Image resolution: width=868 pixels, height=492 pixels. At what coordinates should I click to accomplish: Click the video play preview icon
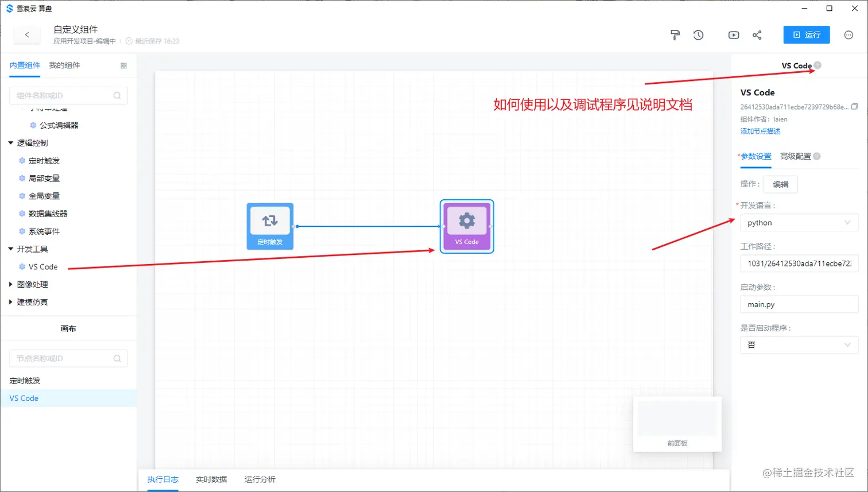734,35
